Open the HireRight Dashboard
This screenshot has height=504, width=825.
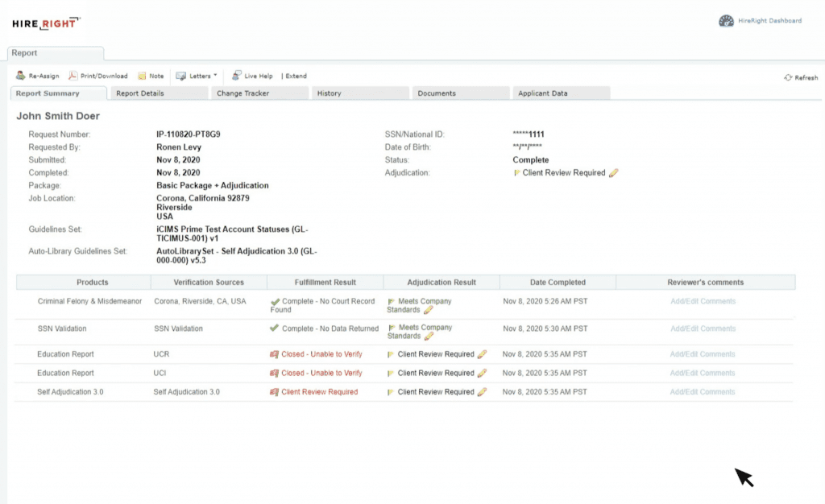(x=726, y=21)
